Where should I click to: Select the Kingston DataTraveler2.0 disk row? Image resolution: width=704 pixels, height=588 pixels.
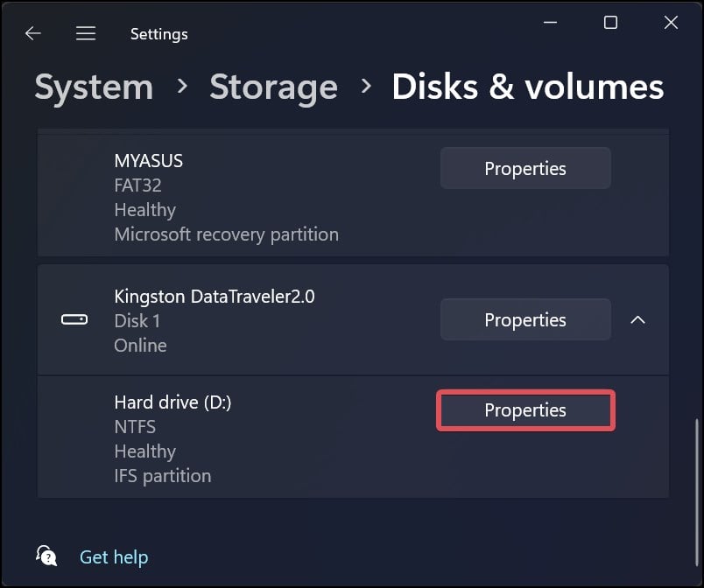(x=354, y=319)
